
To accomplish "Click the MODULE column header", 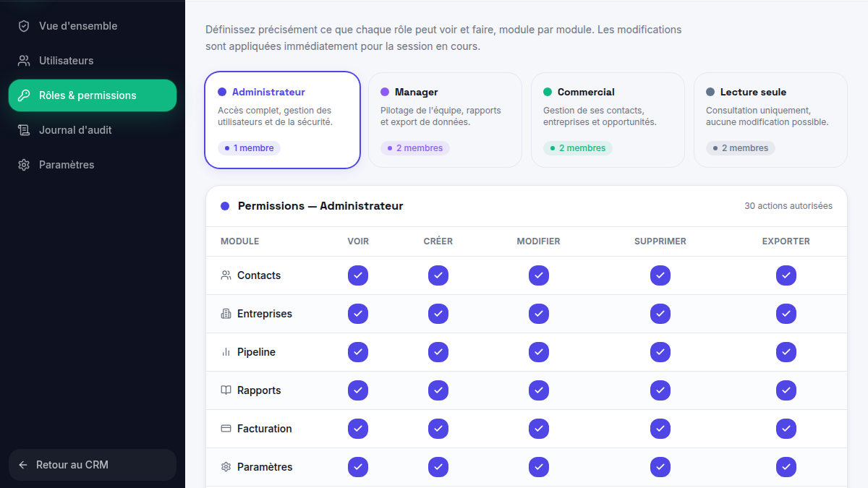I will [239, 241].
